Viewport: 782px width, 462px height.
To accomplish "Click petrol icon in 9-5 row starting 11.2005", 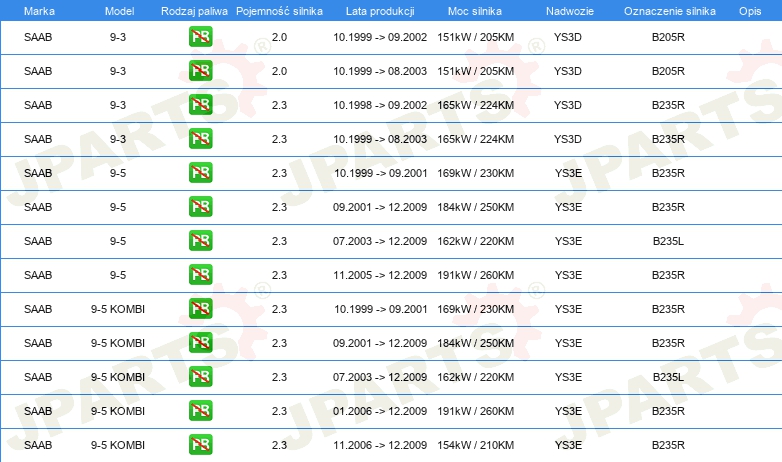I will click(200, 274).
